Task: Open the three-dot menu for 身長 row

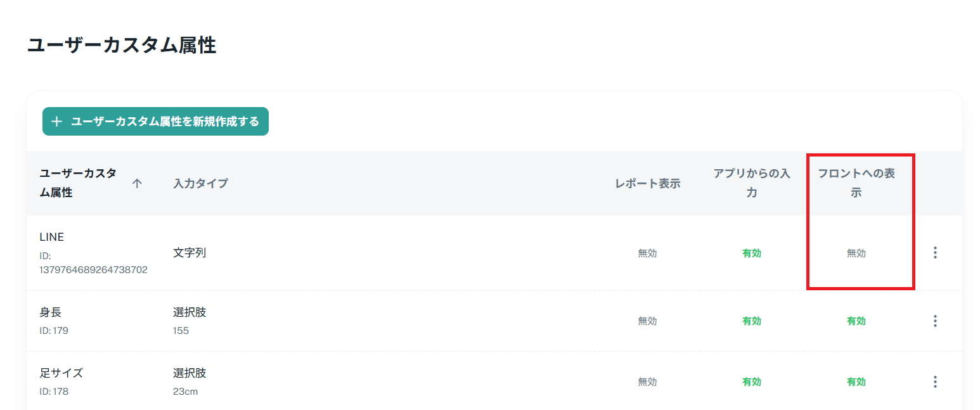Action: click(934, 321)
